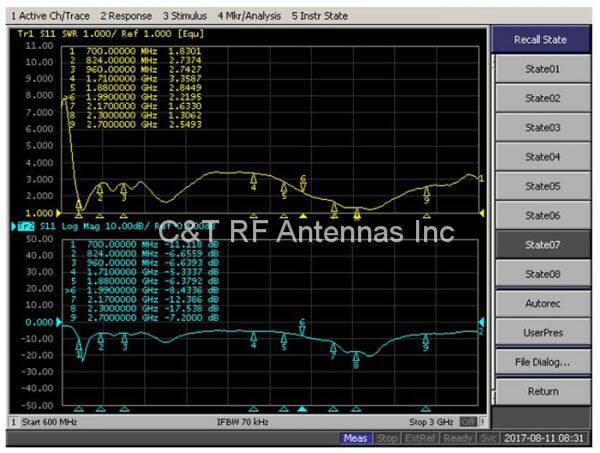
Task: Open the 5 Instr State menu
Action: [321, 16]
